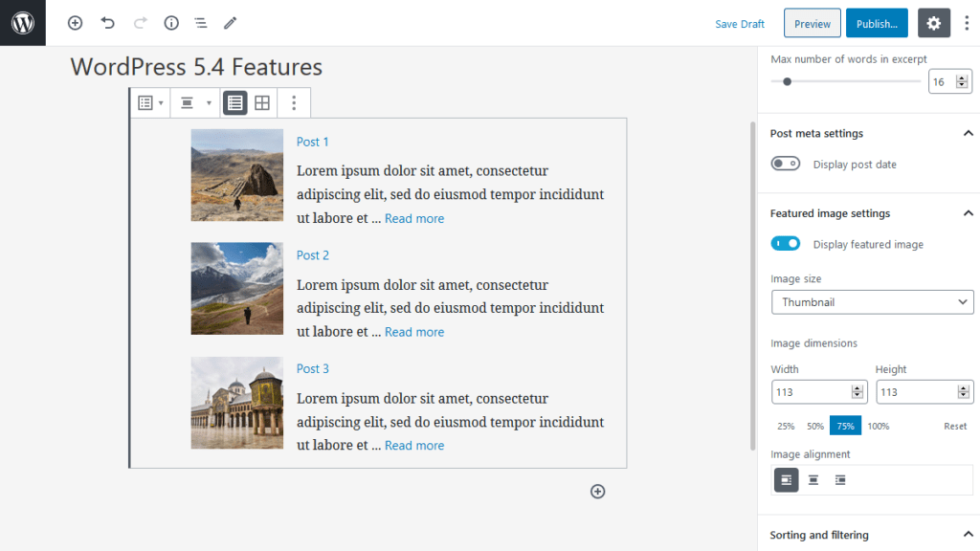Open block toolbar more options

(294, 103)
